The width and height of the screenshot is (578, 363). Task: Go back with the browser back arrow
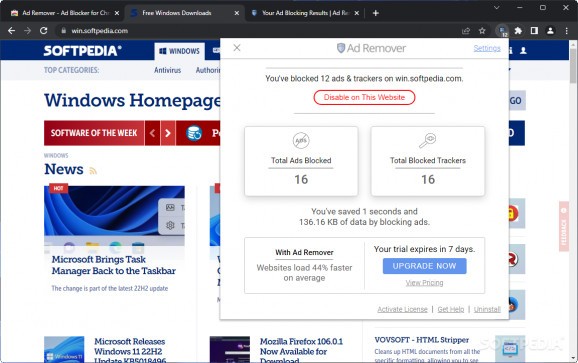(11, 31)
